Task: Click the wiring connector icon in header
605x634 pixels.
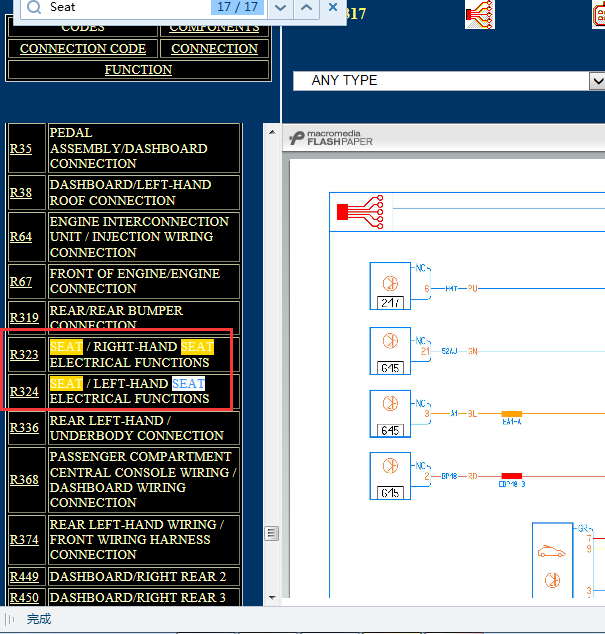Action: click(480, 15)
